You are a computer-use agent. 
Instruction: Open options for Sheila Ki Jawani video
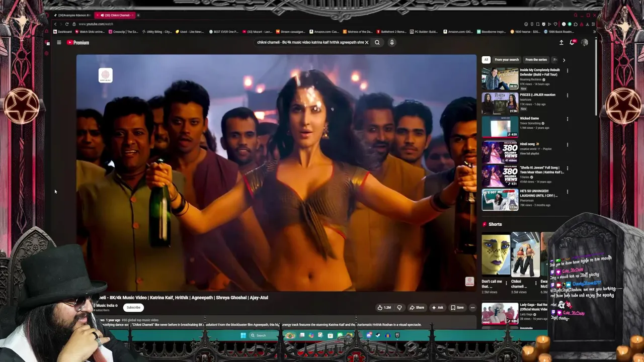click(x=567, y=168)
